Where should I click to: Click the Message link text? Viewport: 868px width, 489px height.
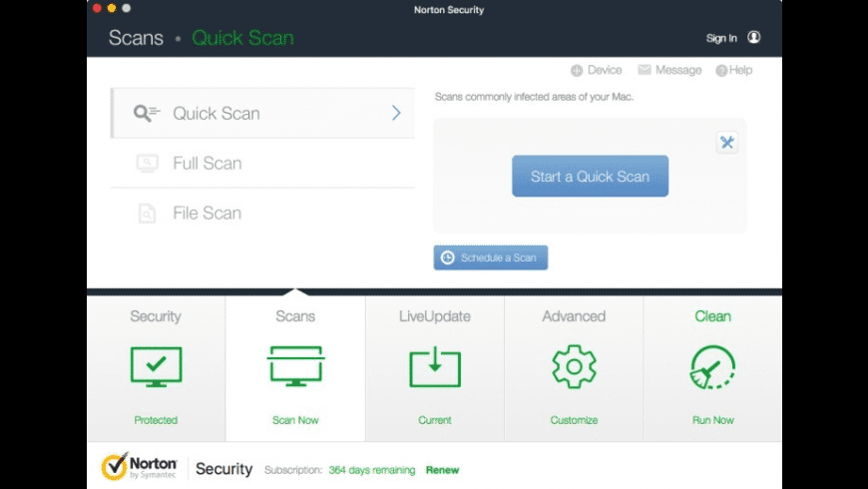coord(678,70)
